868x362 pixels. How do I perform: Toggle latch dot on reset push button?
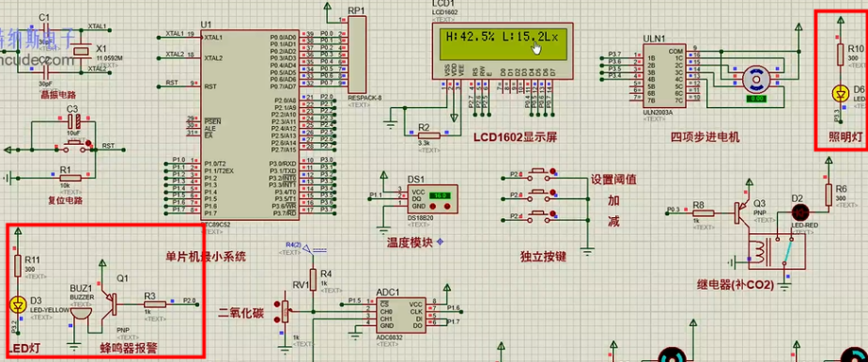tap(89, 144)
